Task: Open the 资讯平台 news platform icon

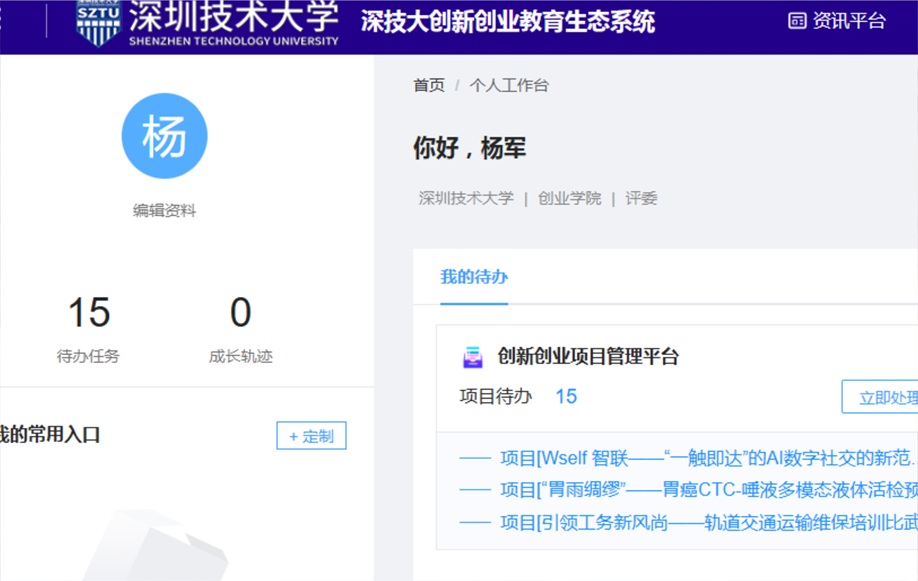Action: coord(796,22)
